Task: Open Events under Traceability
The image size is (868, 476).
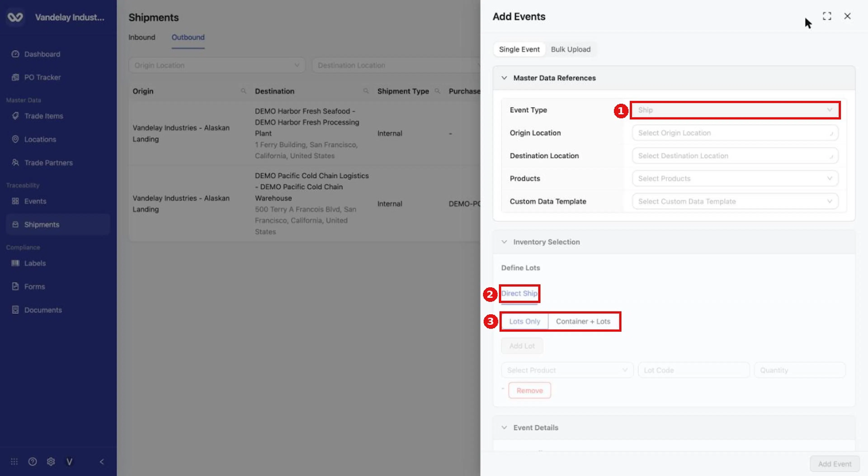Action: (x=35, y=201)
